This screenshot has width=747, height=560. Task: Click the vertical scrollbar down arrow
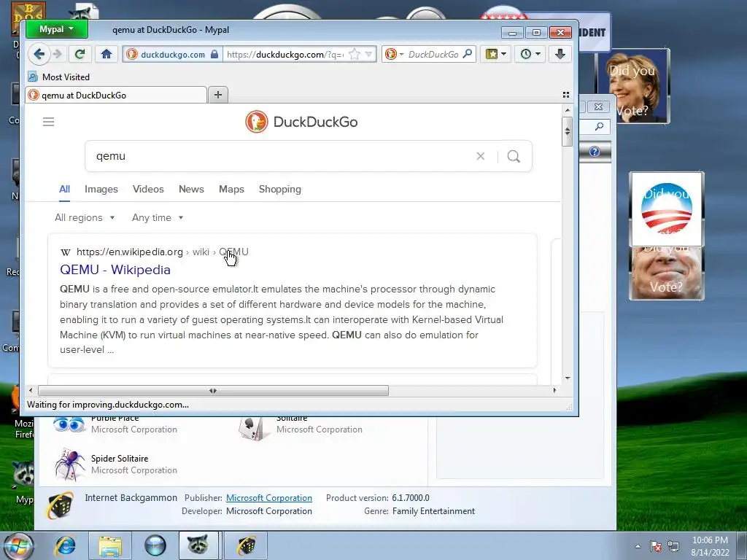click(x=568, y=378)
